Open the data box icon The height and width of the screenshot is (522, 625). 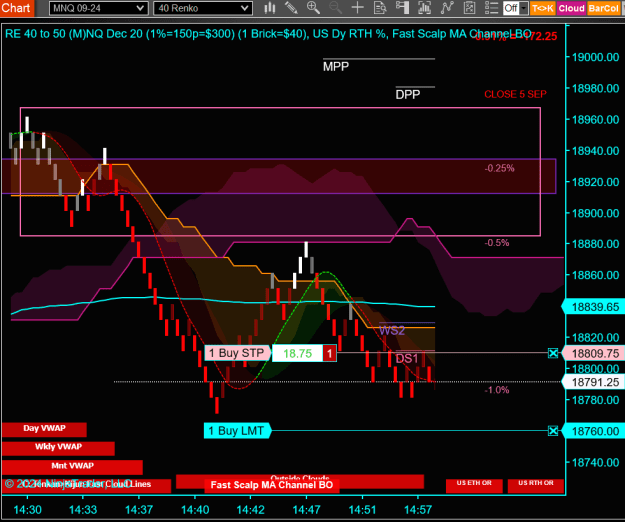pyautogui.click(x=380, y=8)
